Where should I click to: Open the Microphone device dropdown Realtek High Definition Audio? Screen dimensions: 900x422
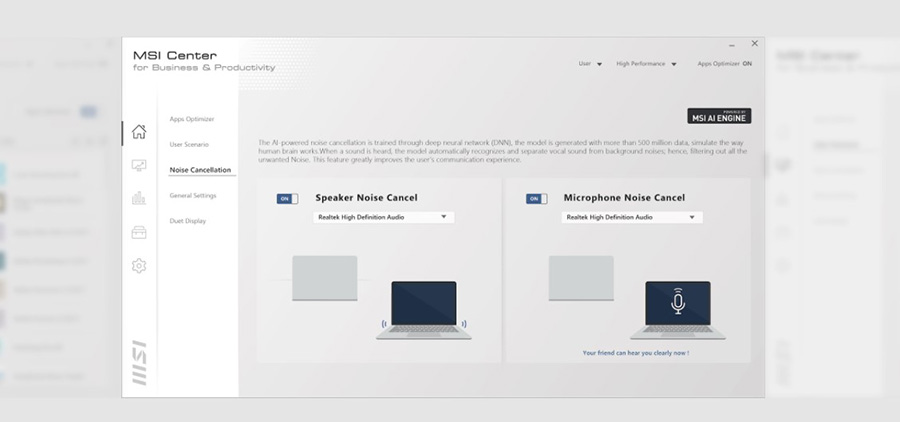[x=632, y=217]
